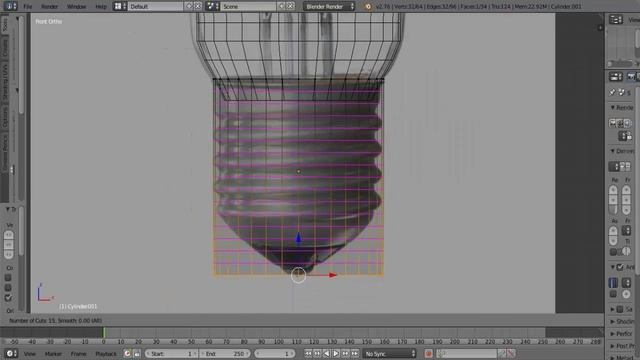
Task: Open the Timeline editor type selector icon
Action: tap(11, 353)
